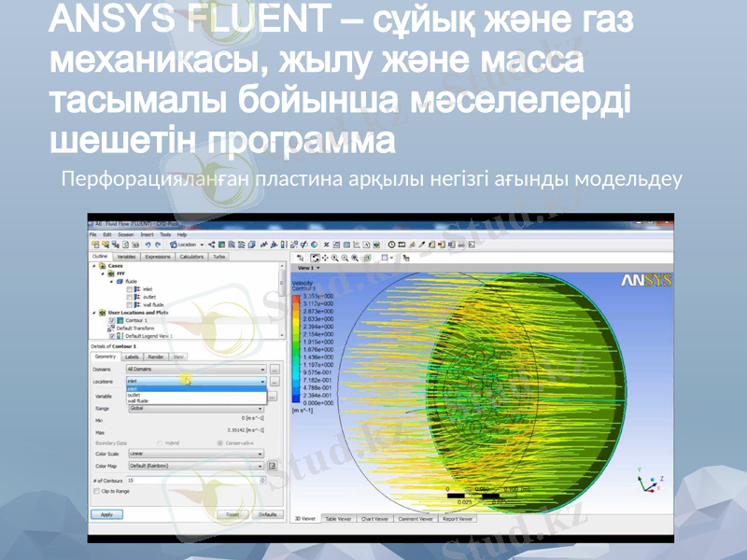
Task: Select the Conservative radio button for Boundary Data
Action: [x=220, y=441]
